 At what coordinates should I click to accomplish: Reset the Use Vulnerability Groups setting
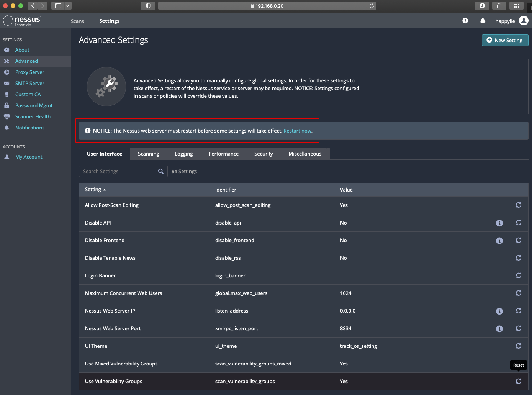(x=519, y=381)
